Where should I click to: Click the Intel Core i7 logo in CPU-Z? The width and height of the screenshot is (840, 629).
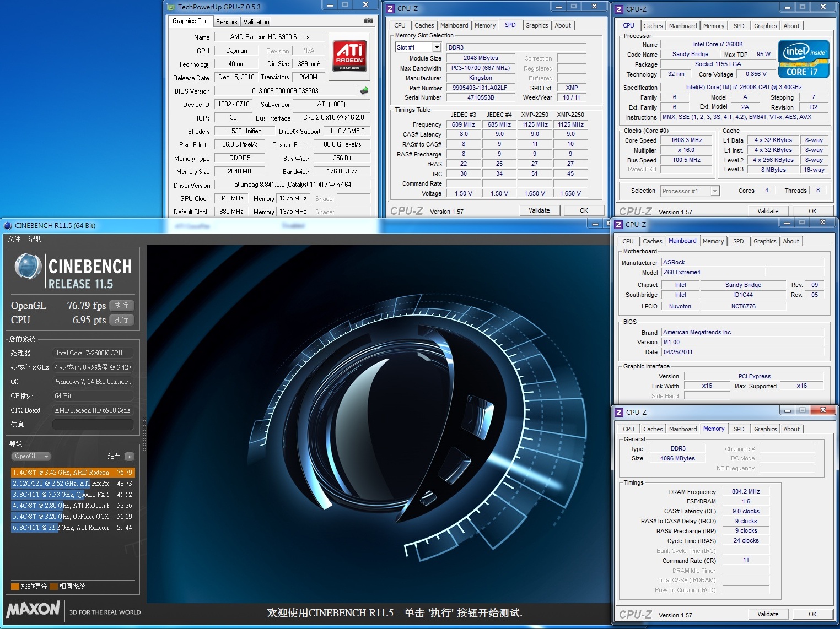tap(804, 59)
